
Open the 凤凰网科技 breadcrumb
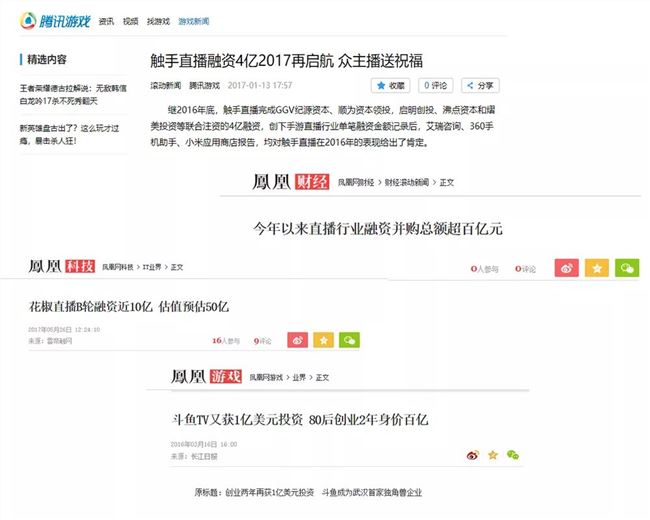click(118, 267)
